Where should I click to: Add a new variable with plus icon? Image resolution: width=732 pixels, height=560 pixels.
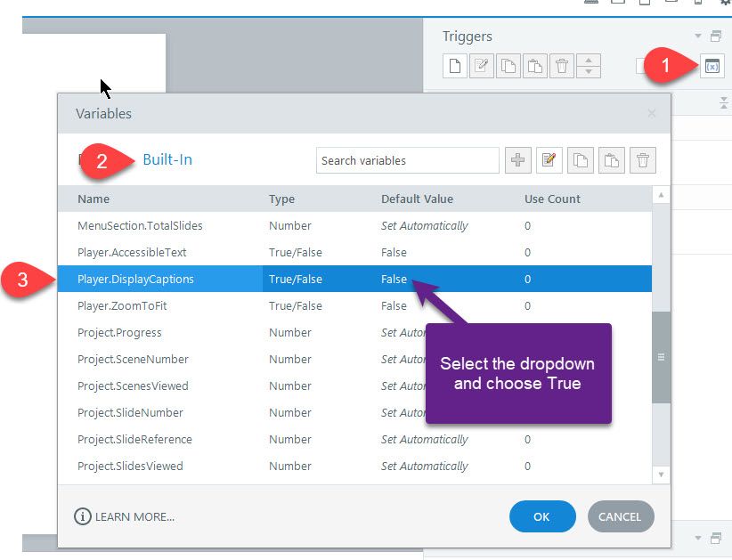[x=517, y=160]
